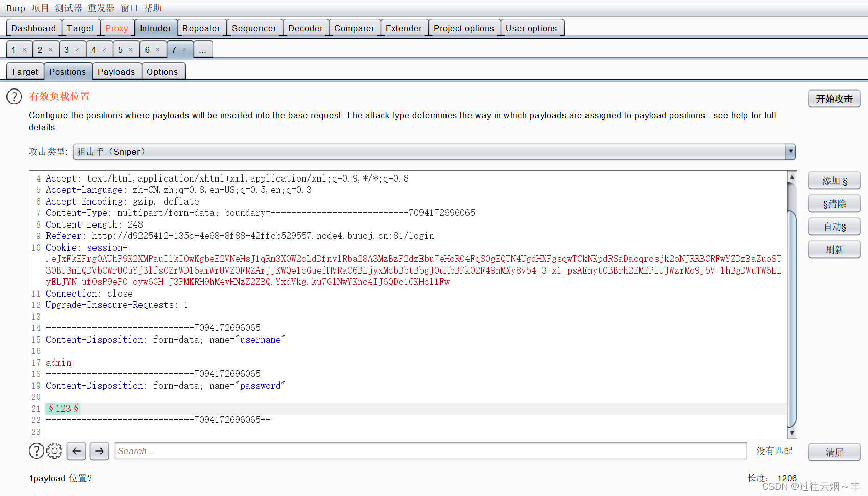Click the 自动§ auto marker button
Viewport: 868px width, 496px height.
[834, 227]
